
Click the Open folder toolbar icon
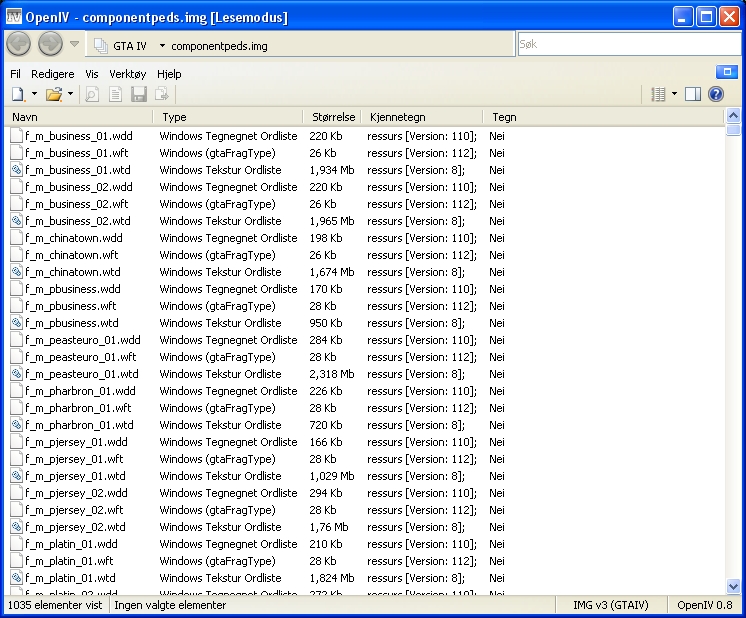point(54,94)
